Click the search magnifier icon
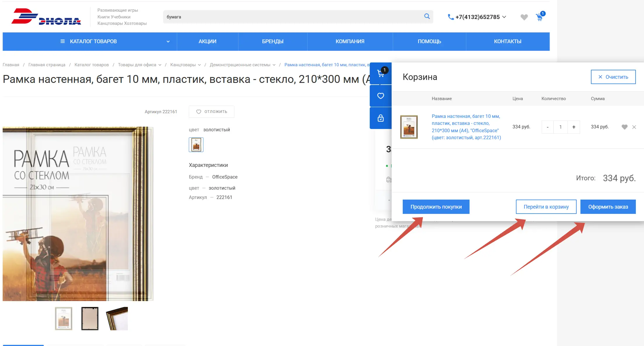644x346 pixels. (x=427, y=16)
